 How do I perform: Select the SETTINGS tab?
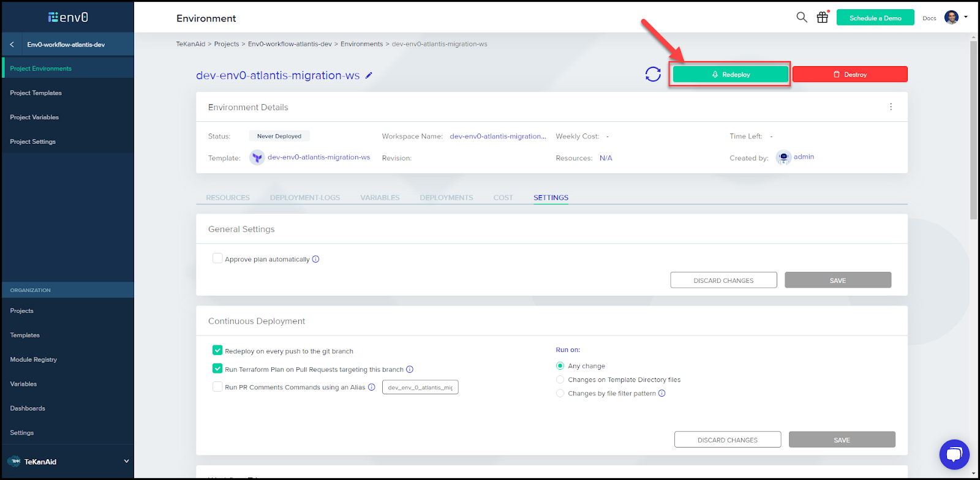551,198
